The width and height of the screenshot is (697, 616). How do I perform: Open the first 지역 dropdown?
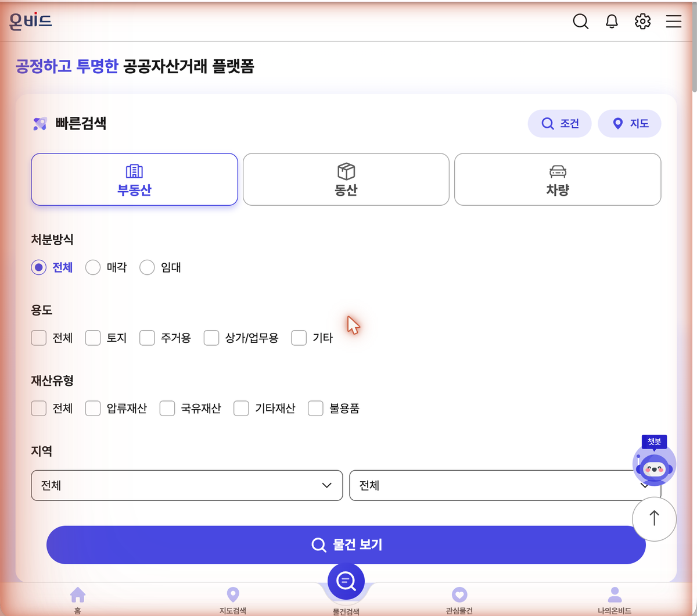pos(187,485)
